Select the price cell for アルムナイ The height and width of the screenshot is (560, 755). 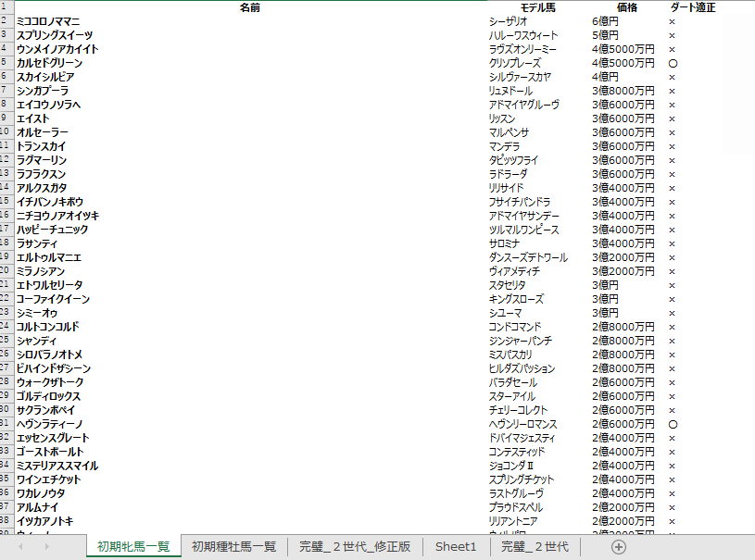coord(627,507)
